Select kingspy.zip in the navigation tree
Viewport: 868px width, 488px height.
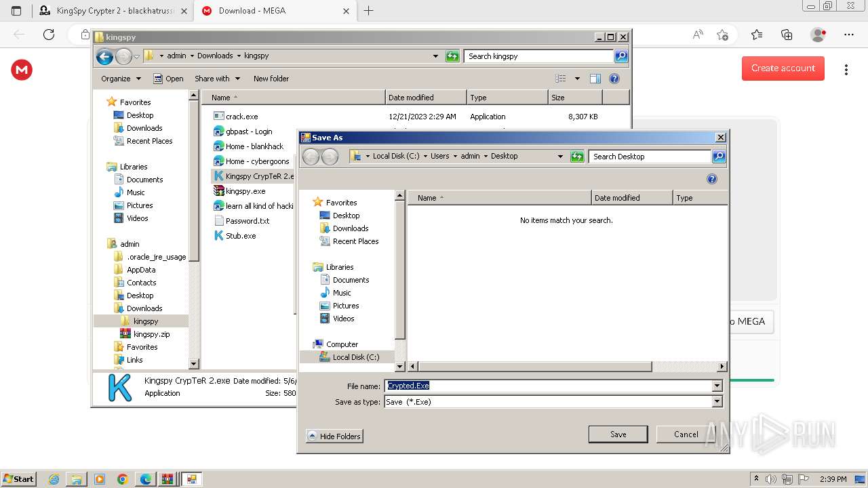coord(145,334)
